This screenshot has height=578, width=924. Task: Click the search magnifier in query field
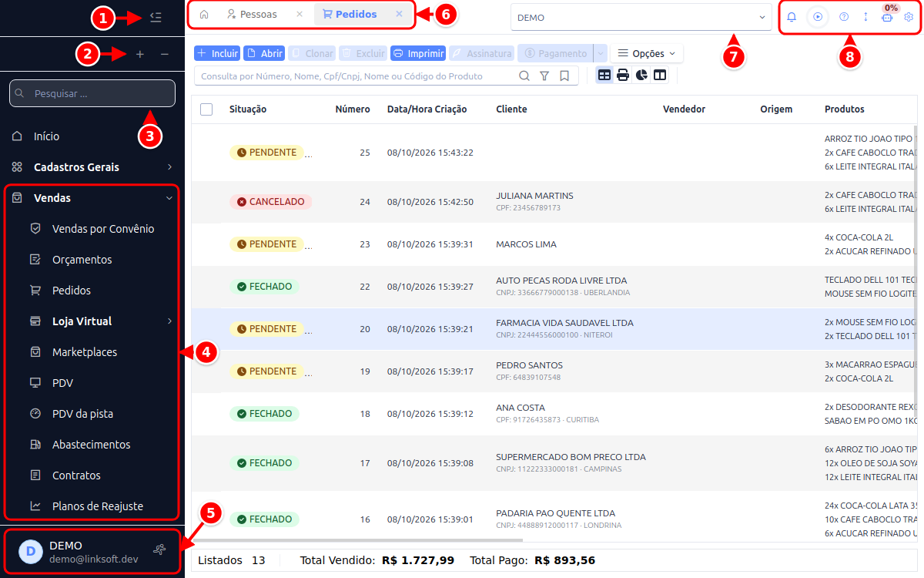(x=524, y=76)
